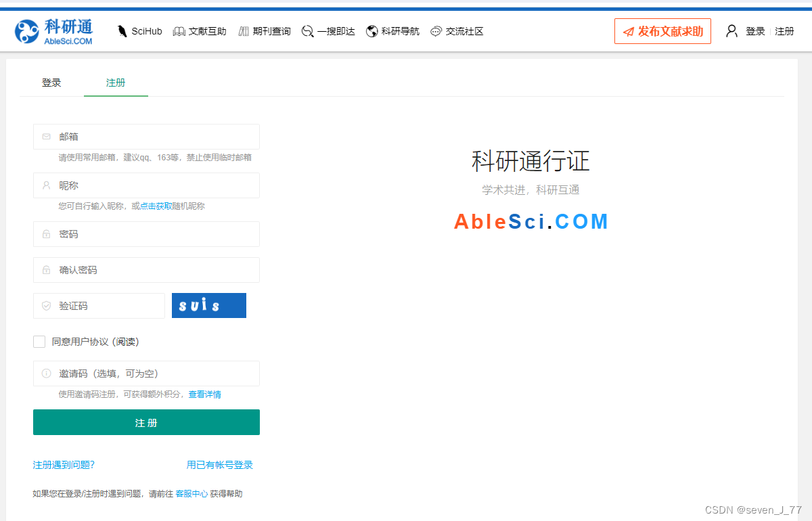Screen dimensions: 812x521
Task: Click the person icon in 昵称 field
Action: pos(47,185)
